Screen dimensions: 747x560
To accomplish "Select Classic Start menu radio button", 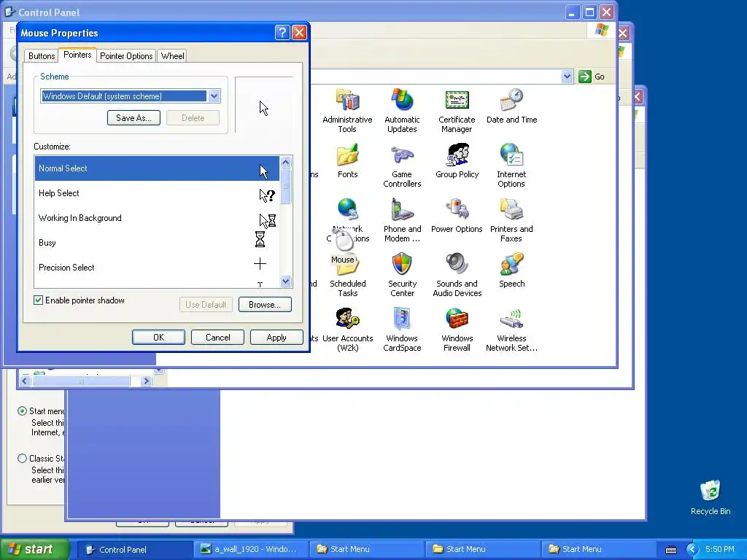I will [x=22, y=458].
